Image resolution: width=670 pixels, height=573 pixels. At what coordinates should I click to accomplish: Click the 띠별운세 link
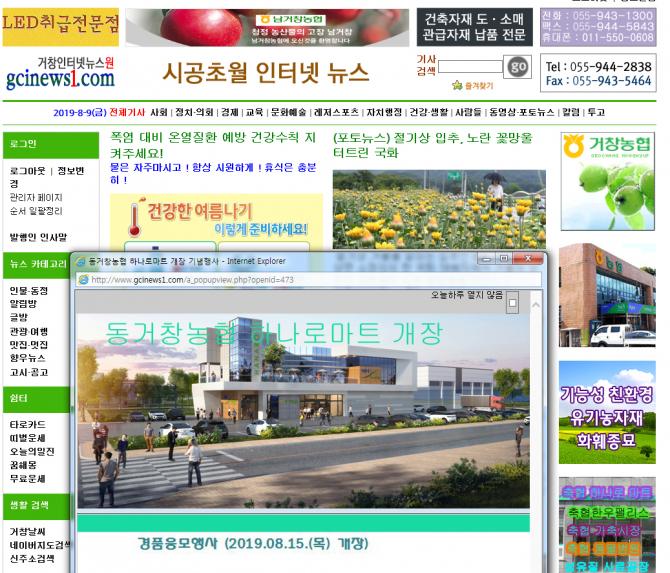pos(27,438)
